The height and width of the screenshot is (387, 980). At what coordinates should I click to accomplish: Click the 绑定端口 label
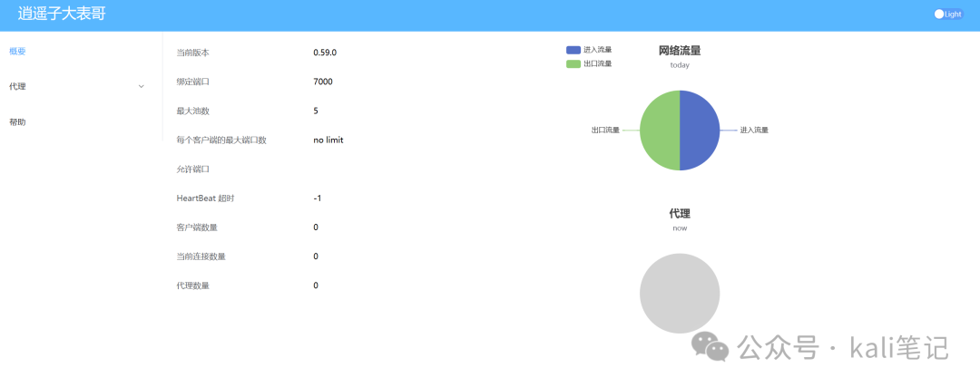[x=193, y=82]
